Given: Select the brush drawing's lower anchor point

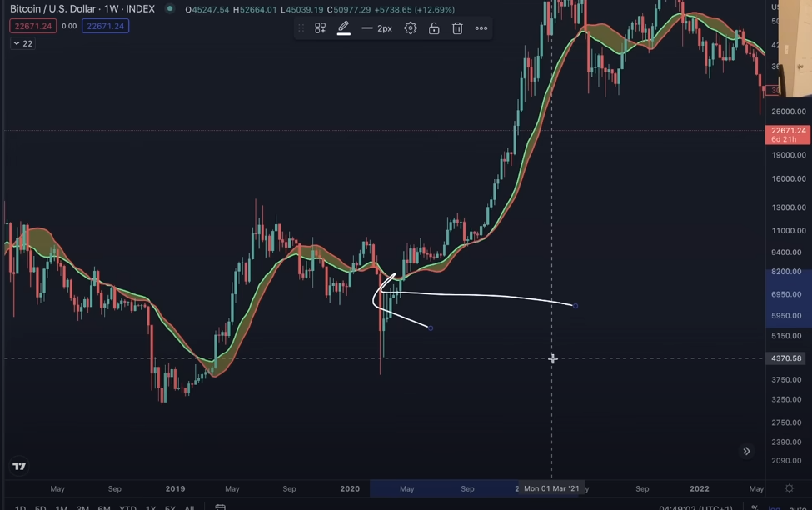Looking at the screenshot, I should (431, 327).
